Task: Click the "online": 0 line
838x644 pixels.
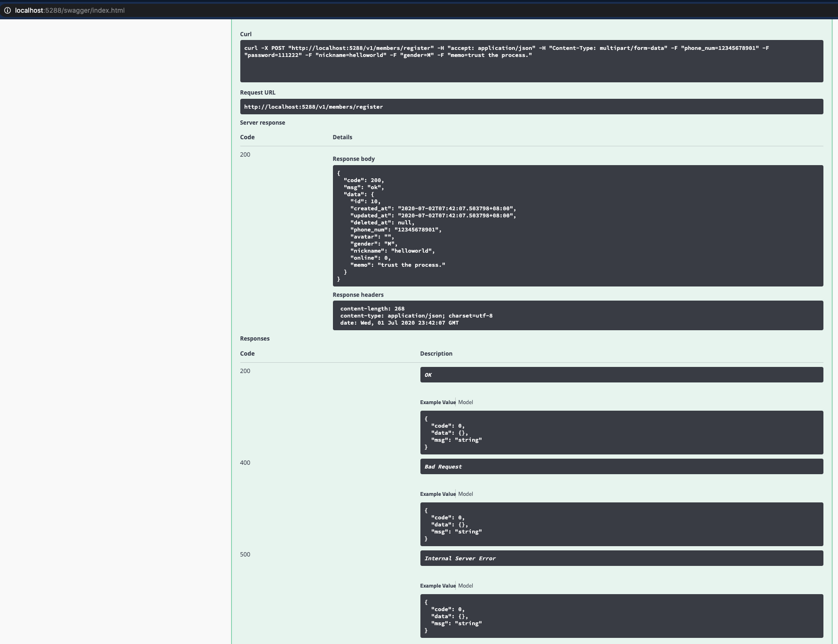Action: (x=371, y=258)
